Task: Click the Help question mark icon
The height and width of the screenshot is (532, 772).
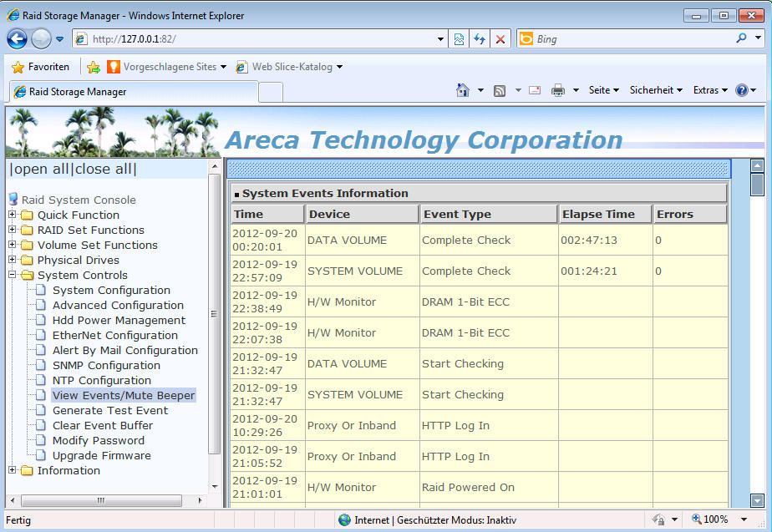Action: click(x=741, y=90)
